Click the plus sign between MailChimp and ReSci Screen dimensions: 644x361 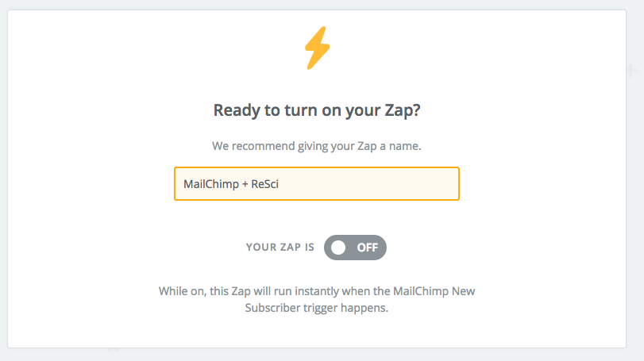[x=245, y=184]
